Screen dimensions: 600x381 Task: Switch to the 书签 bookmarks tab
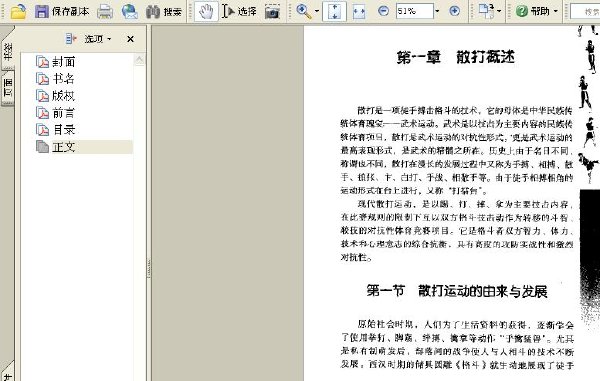point(8,51)
